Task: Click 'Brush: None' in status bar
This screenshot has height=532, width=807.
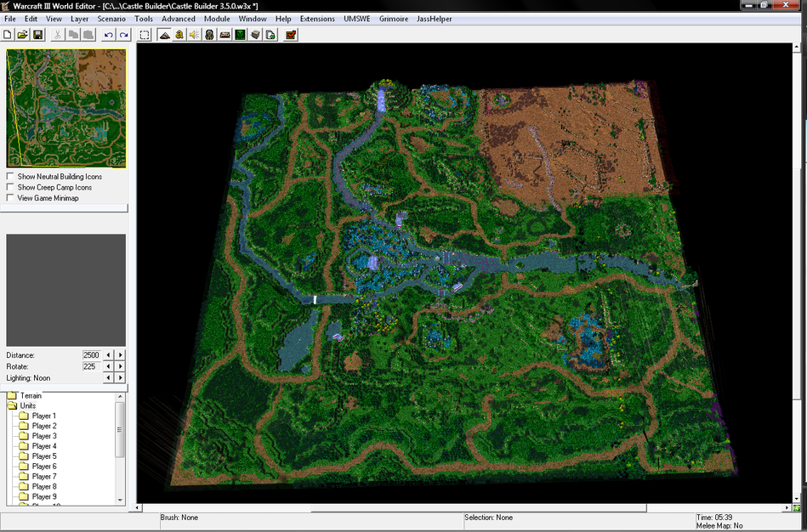Action: 179,518
